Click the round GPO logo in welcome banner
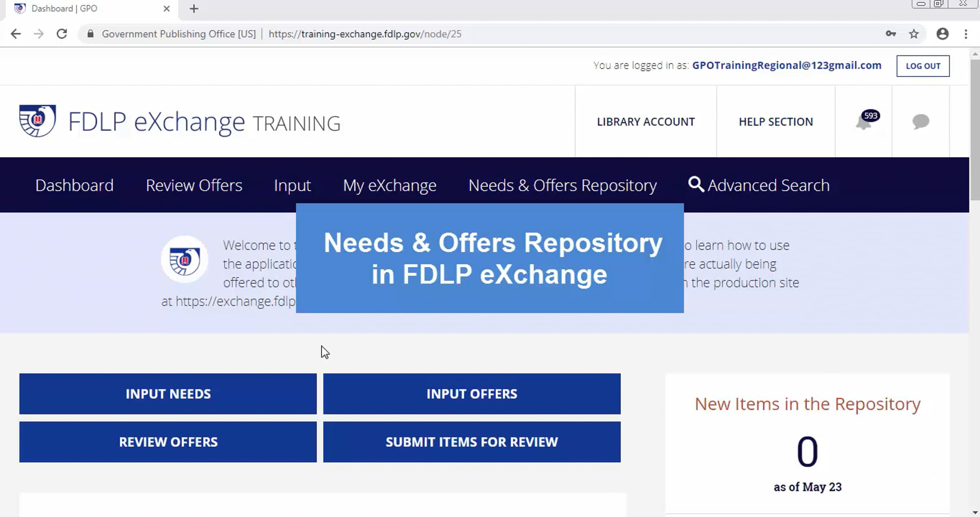This screenshot has height=517, width=980. click(185, 260)
